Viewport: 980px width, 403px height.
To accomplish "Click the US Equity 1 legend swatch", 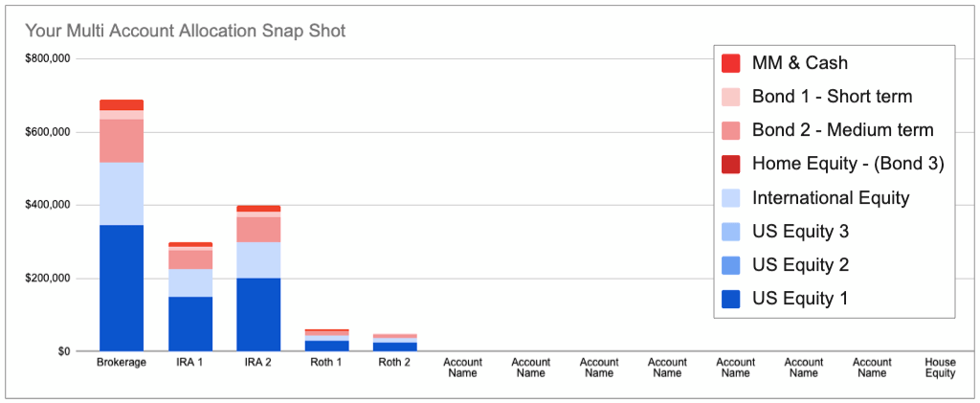I will pos(730,299).
